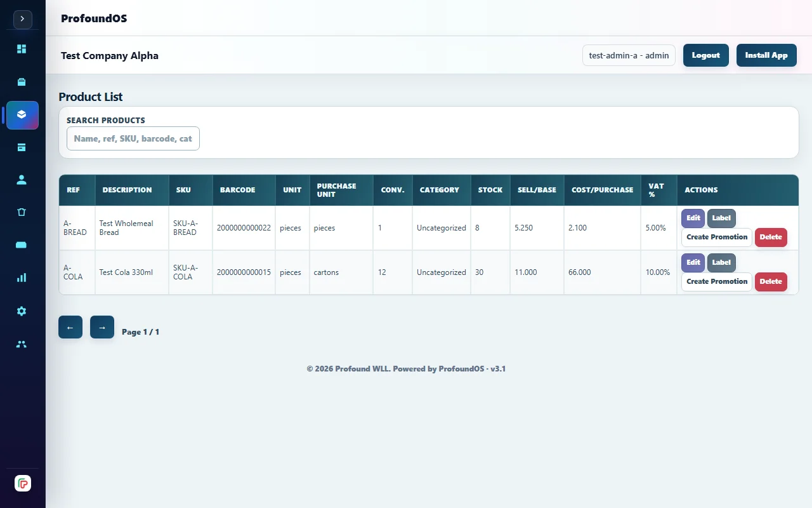Click the SKU-A-BREAD cell
Screen dimensions: 812x508
(190, 228)
